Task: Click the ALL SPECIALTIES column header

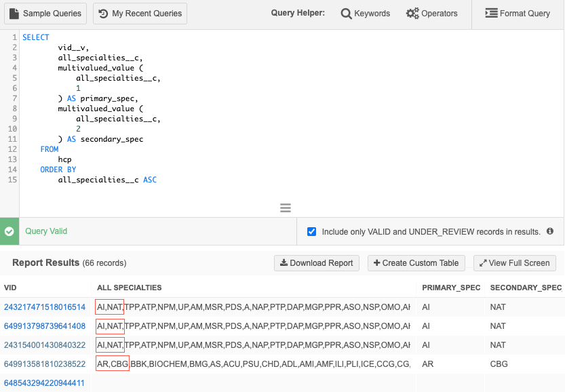Action: pyautogui.click(x=130, y=288)
